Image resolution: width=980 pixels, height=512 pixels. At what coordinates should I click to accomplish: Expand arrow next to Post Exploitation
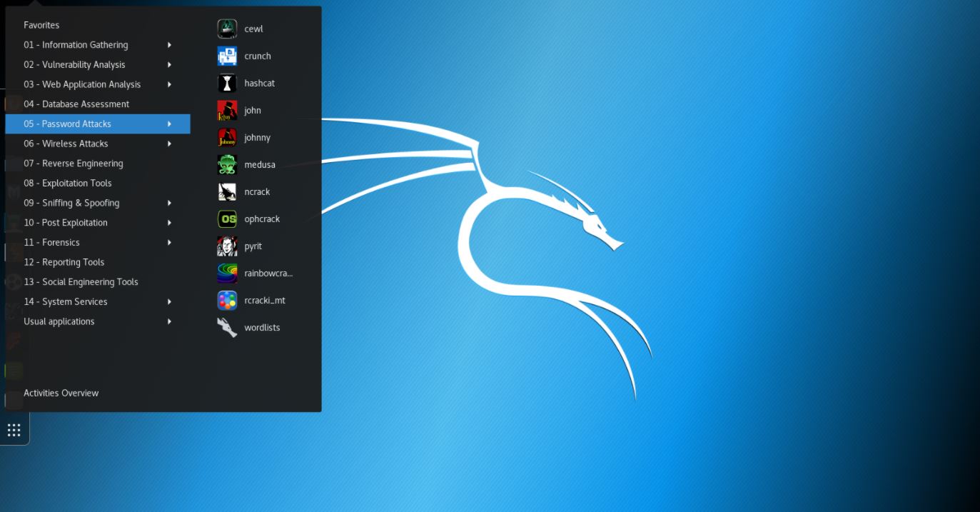click(170, 223)
